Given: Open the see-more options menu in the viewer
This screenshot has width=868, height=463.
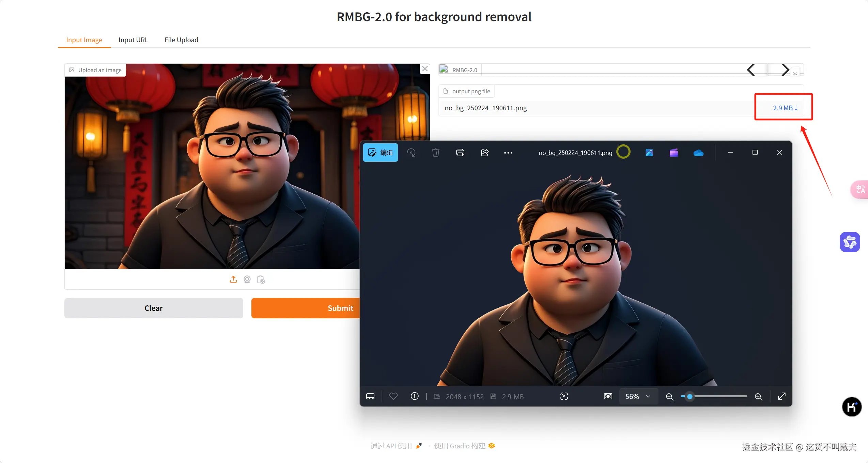Looking at the screenshot, I should [508, 153].
